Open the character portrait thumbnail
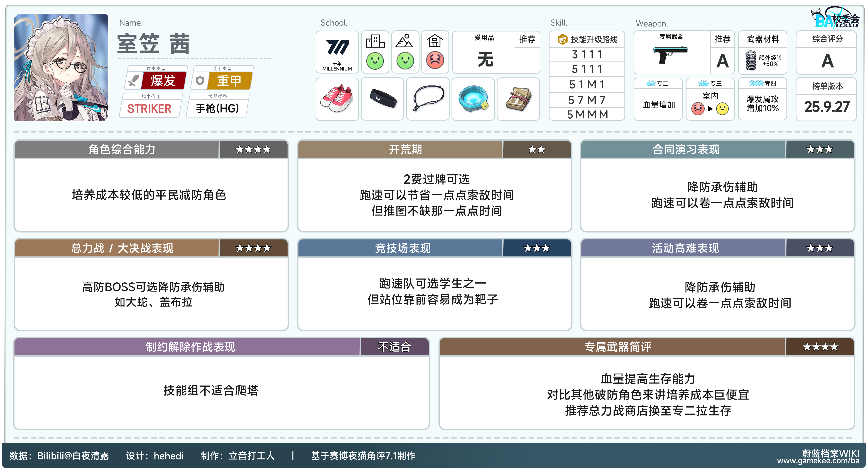This screenshot has width=868, height=470. [x=61, y=67]
